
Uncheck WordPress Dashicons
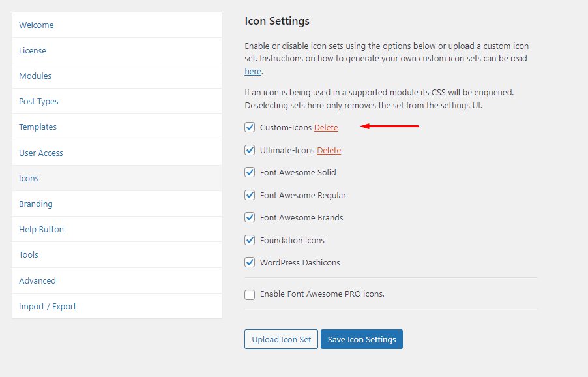pyautogui.click(x=250, y=262)
